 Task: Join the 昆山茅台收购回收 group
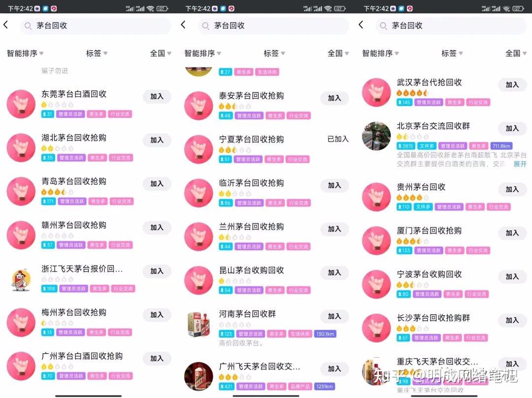pyautogui.click(x=334, y=272)
